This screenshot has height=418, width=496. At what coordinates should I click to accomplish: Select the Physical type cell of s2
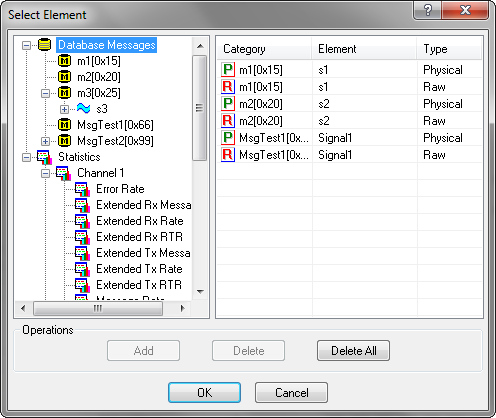pyautogui.click(x=443, y=104)
